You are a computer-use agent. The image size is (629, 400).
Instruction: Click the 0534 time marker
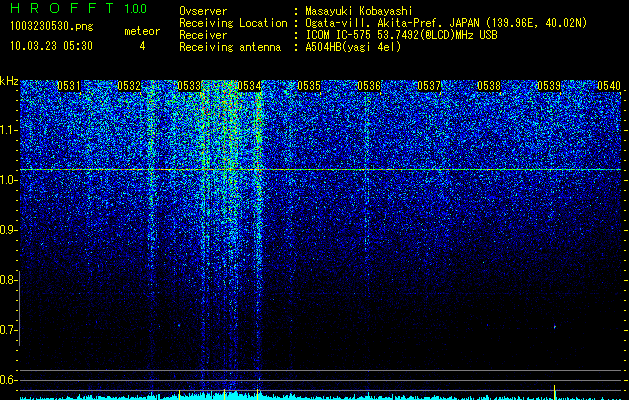(249, 86)
